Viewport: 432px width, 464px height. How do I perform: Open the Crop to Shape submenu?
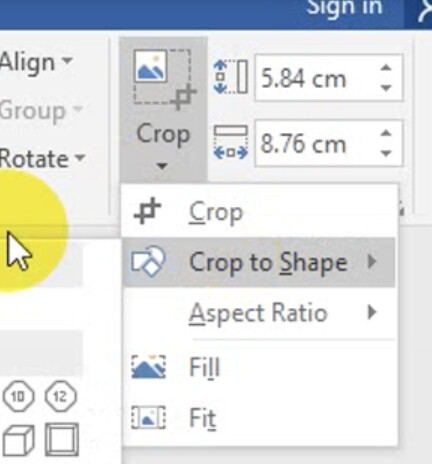point(259,262)
